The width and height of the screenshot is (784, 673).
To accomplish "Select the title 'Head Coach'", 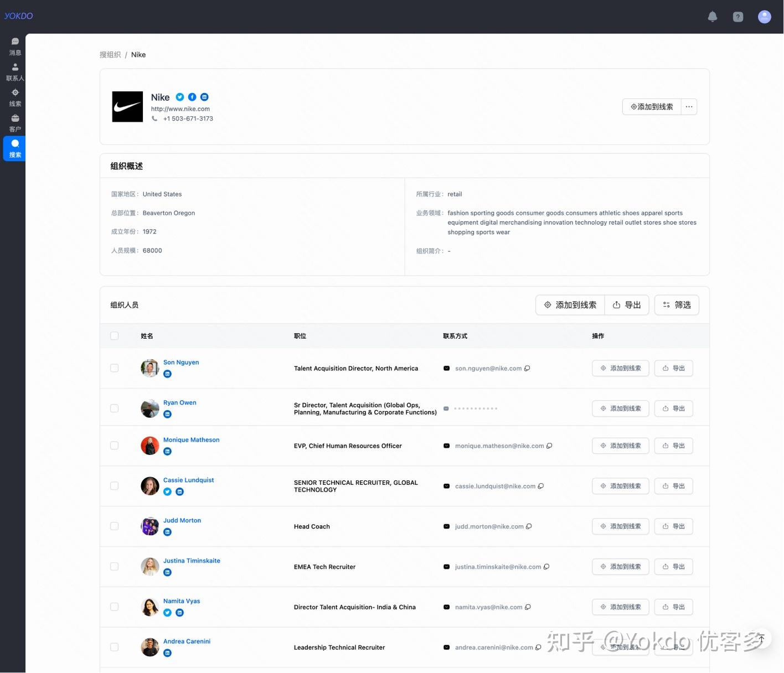I will (312, 527).
